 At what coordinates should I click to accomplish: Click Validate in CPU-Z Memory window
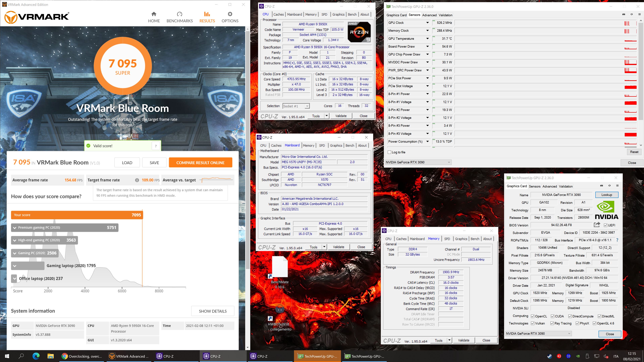(464, 340)
